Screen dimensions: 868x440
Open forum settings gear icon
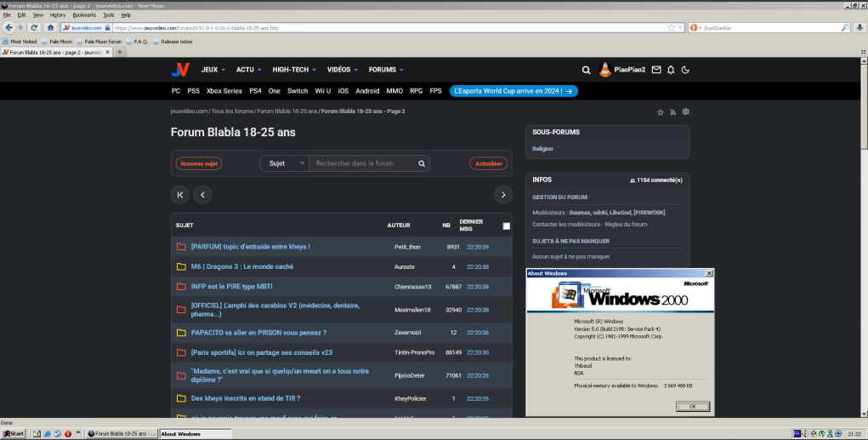[685, 111]
